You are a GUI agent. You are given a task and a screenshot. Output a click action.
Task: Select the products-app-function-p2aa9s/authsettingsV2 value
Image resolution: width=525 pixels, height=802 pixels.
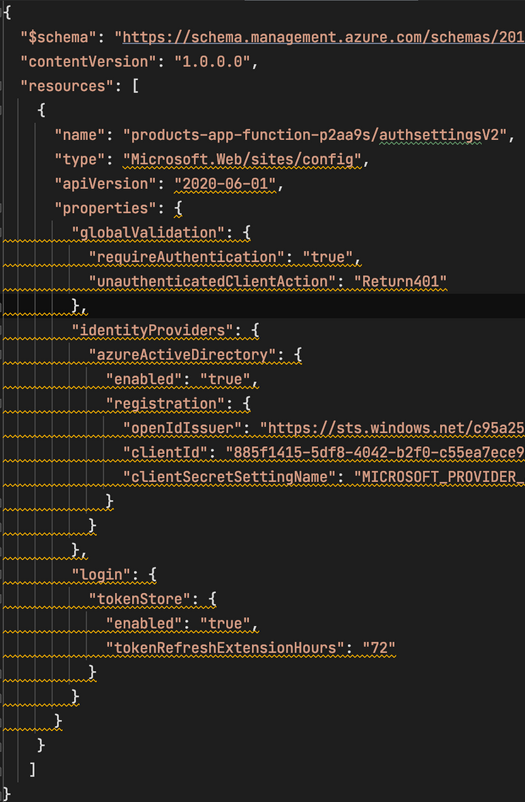[x=315, y=135]
